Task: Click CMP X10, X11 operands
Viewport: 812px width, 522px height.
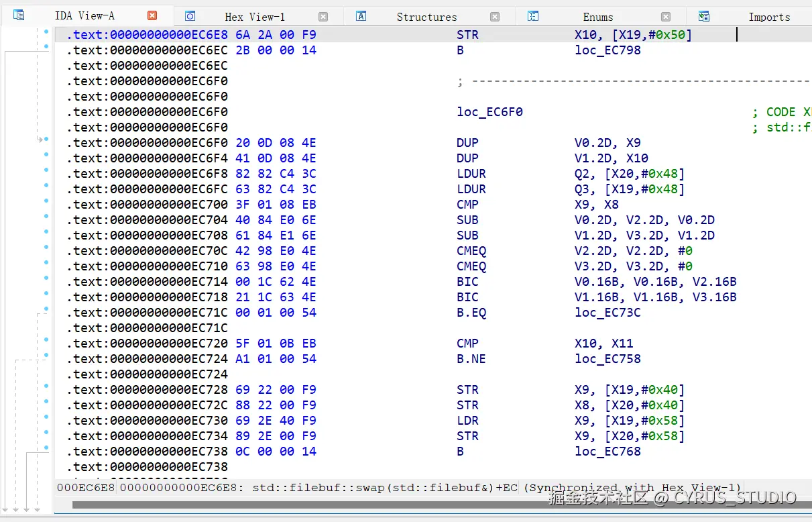Action: pos(603,344)
